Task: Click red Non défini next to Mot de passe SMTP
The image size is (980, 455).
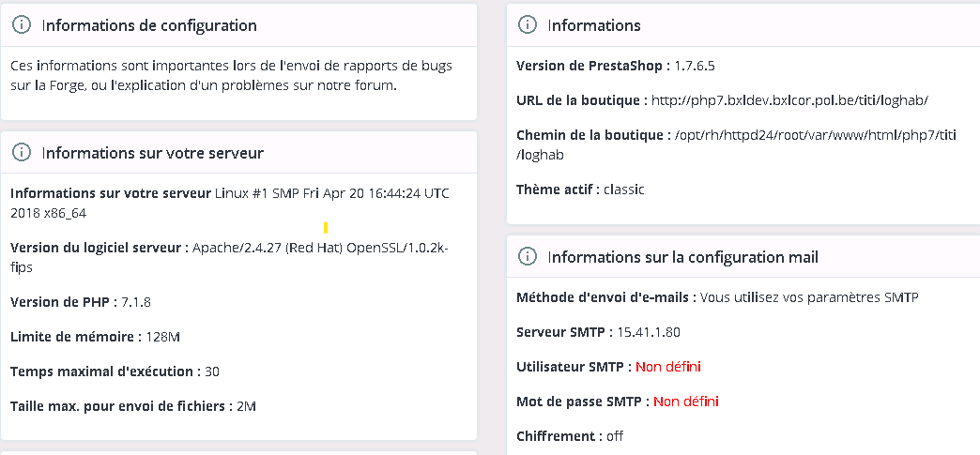Action: click(685, 402)
